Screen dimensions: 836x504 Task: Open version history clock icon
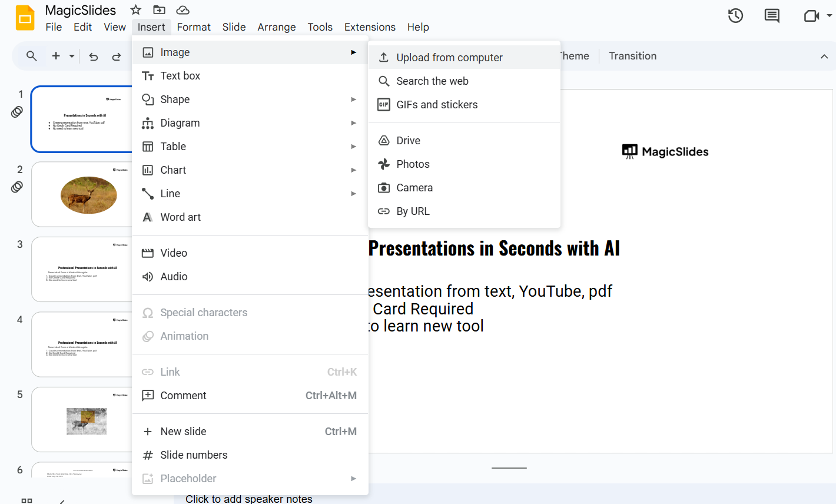point(735,16)
